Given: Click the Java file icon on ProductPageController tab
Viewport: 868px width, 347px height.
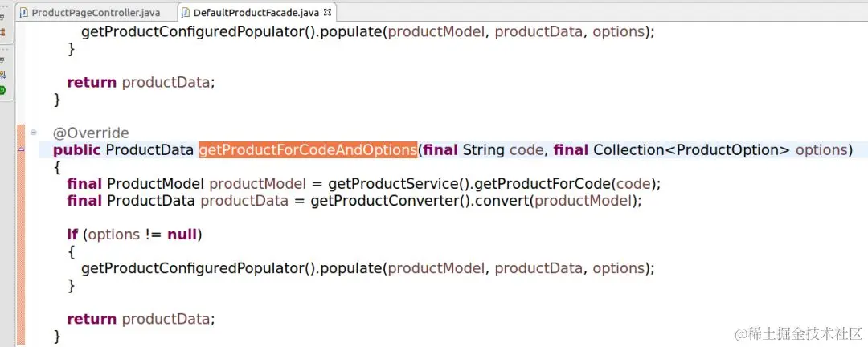Looking at the screenshot, I should point(24,13).
